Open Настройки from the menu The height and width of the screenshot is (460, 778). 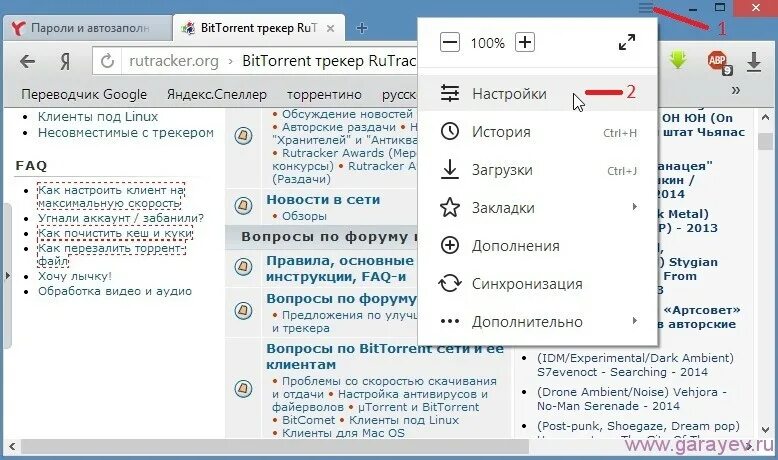537,93
